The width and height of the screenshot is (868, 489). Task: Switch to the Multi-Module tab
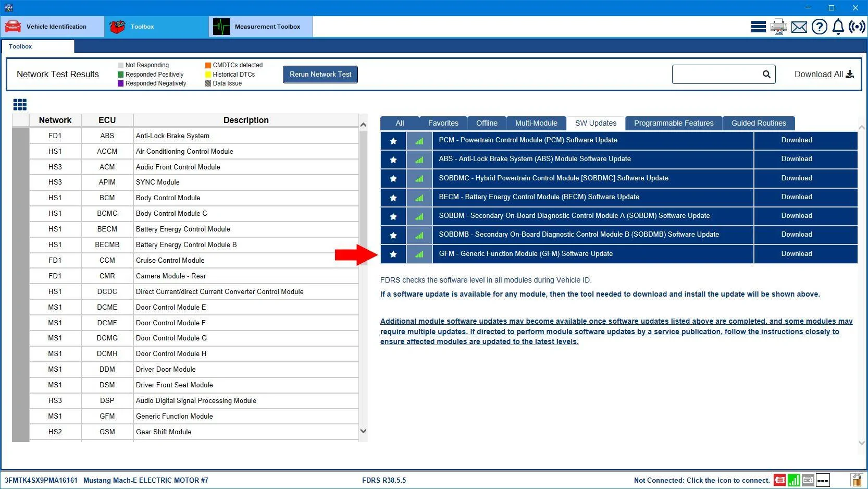[536, 123]
